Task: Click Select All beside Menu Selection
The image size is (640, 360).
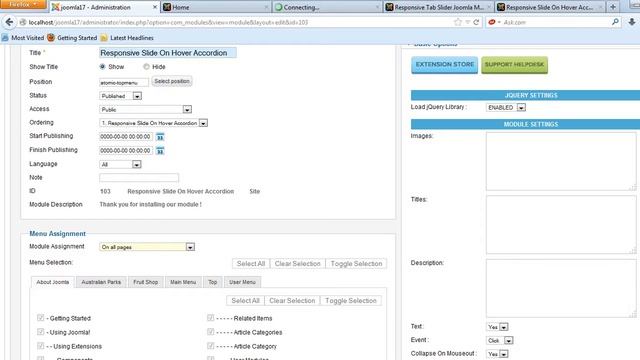Action: tap(251, 264)
